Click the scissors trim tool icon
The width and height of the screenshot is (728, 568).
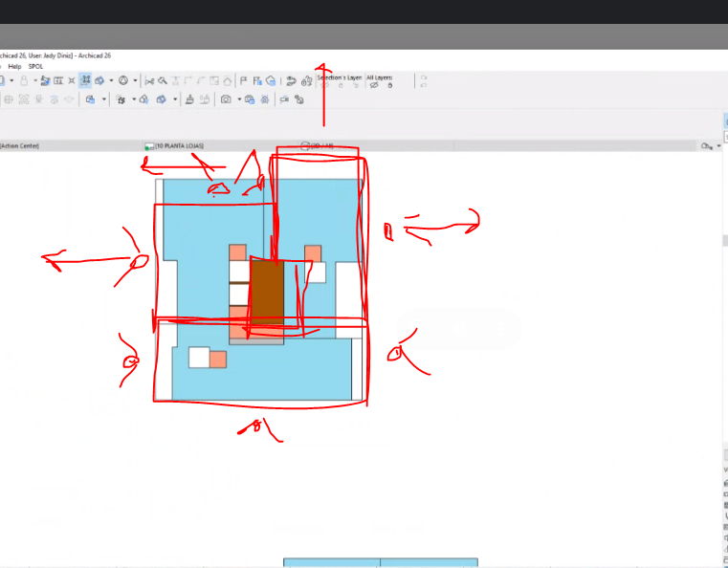pyautogui.click(x=149, y=81)
